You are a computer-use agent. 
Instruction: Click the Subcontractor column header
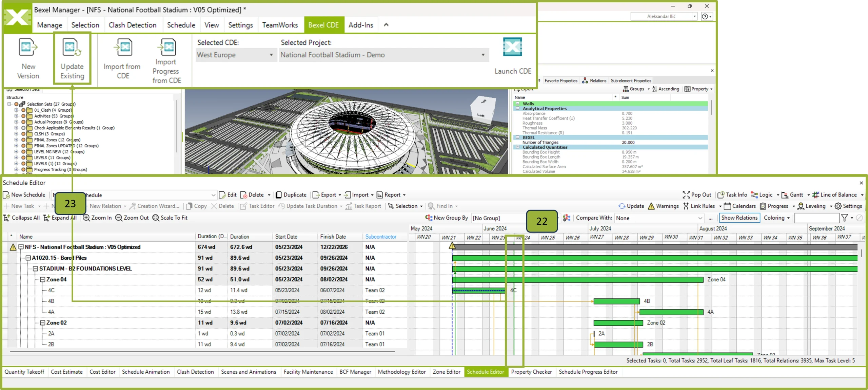[380, 237]
